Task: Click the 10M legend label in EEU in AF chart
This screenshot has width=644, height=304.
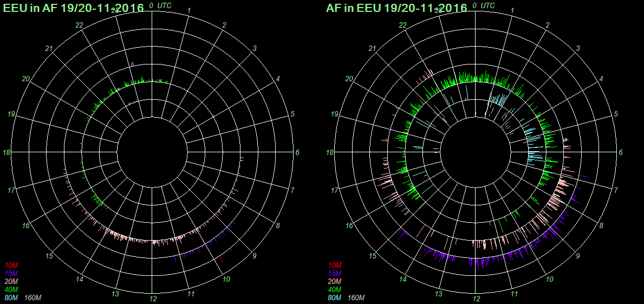Action: click(x=11, y=266)
